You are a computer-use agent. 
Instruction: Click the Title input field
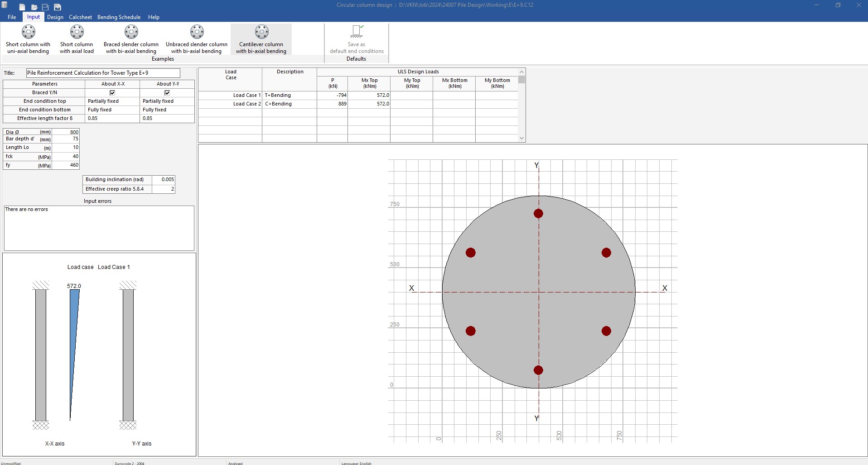point(103,73)
